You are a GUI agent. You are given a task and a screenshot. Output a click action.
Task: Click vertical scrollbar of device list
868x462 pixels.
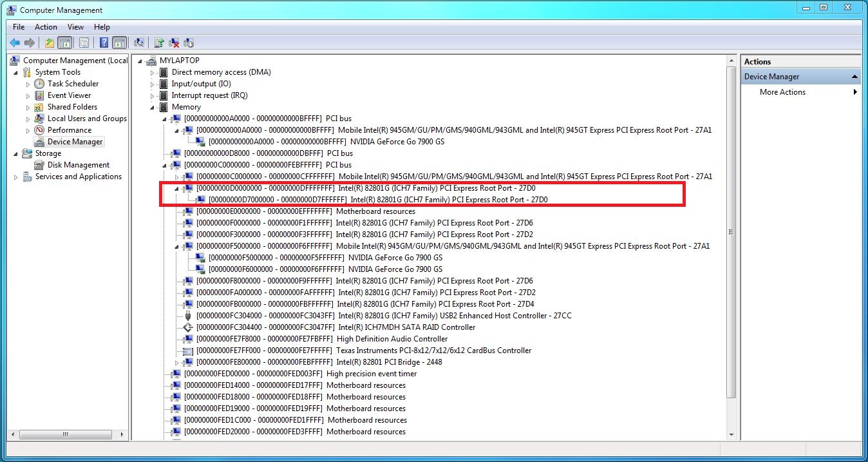point(731,232)
